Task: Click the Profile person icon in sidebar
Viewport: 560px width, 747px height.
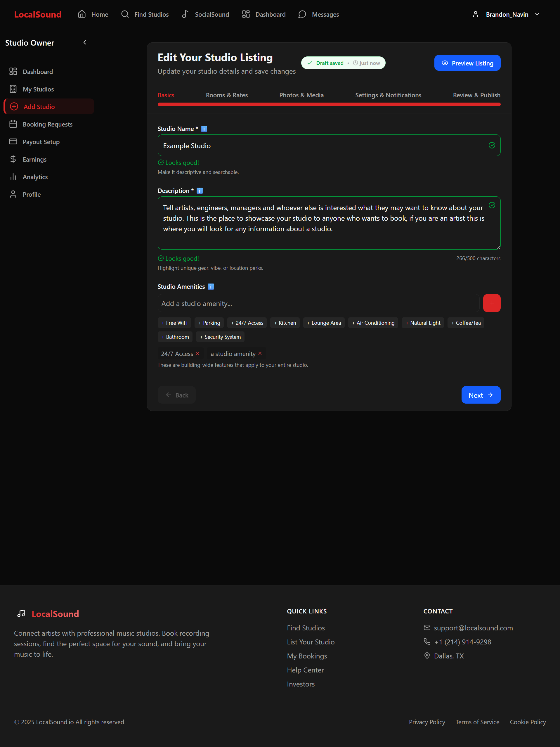Action: (13, 194)
